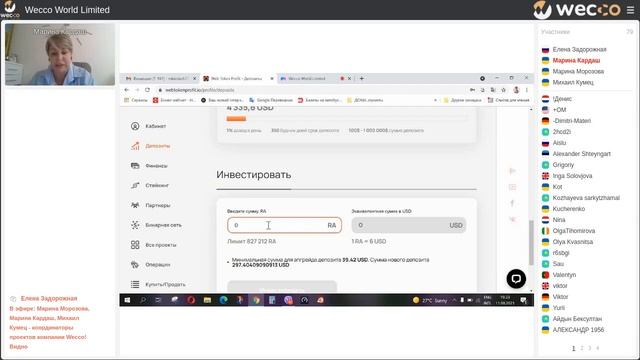Image resolution: width=640 pixels, height=360 pixels.
Task: Select participant Kozhayeva sarkytzhamal
Action: pyautogui.click(x=586, y=198)
